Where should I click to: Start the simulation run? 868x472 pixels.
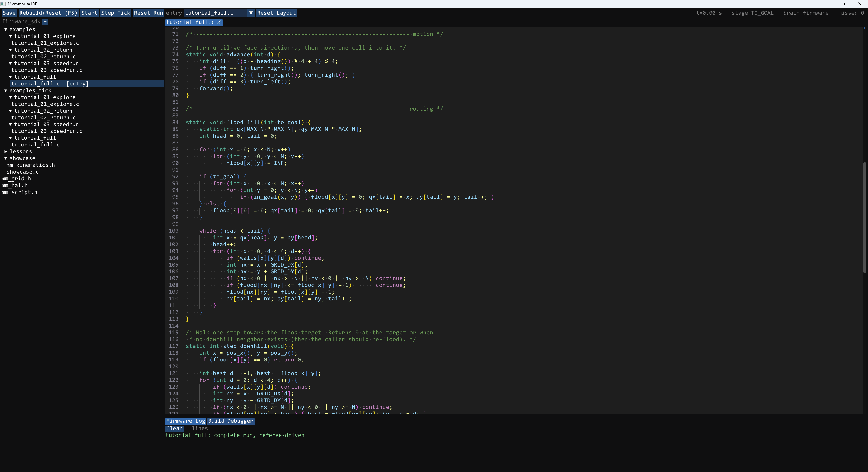[x=89, y=13]
